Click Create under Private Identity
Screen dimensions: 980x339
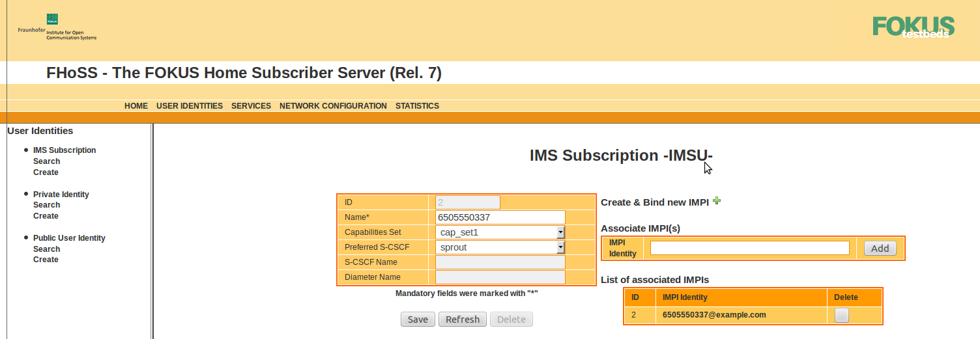click(46, 216)
